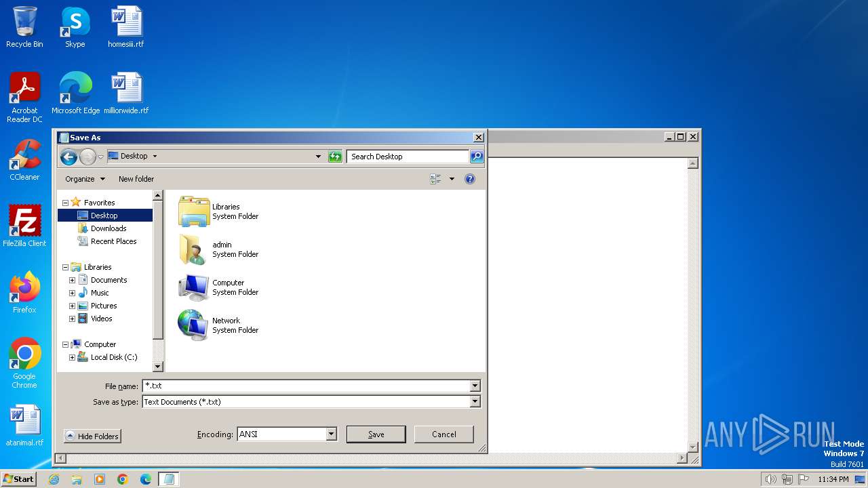Click Notepad horizontal scrollbar right arrow
The image size is (868, 488).
pos(682,459)
